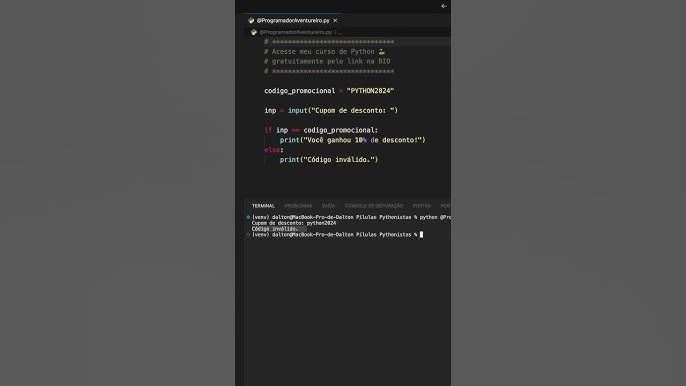Click comment "gratuitamente pelo link na BIO"
This screenshot has height=386, width=686.
(327, 62)
